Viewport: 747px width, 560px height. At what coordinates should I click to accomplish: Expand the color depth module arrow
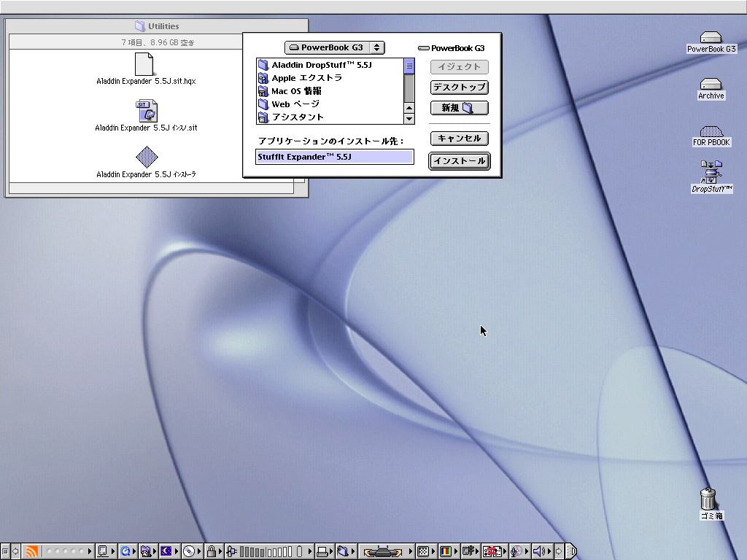click(x=456, y=551)
